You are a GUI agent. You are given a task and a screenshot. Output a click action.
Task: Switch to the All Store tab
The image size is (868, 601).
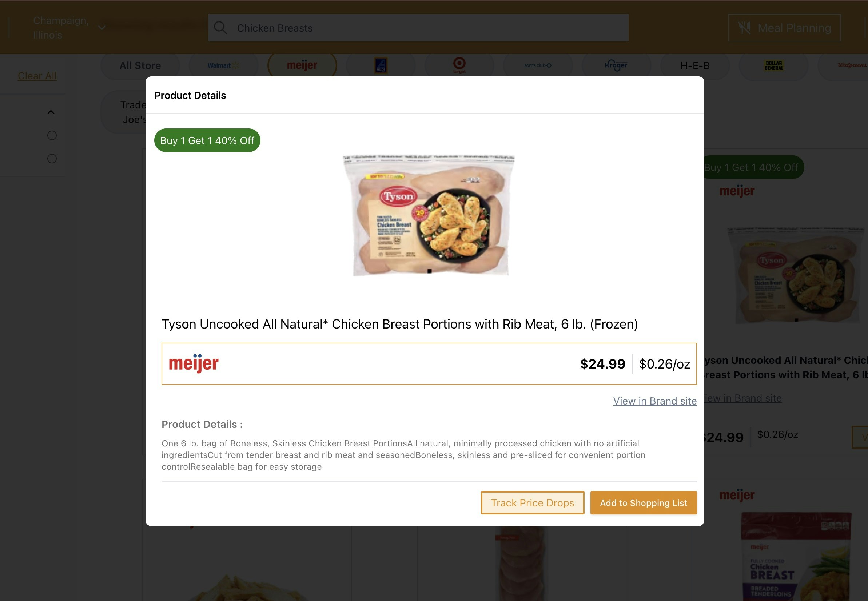[140, 65]
